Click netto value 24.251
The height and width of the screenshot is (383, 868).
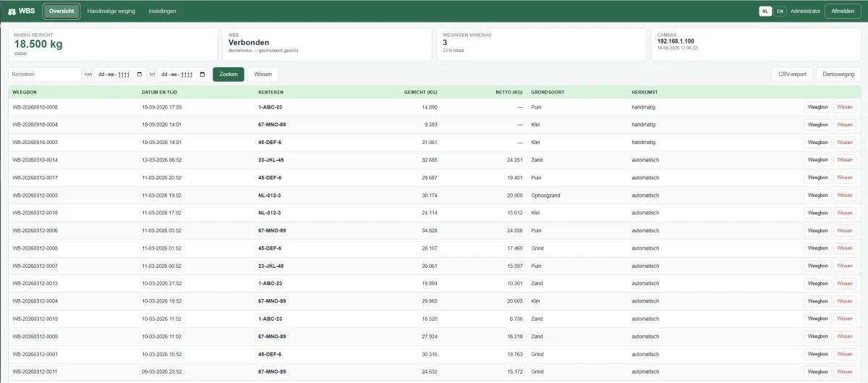point(514,160)
